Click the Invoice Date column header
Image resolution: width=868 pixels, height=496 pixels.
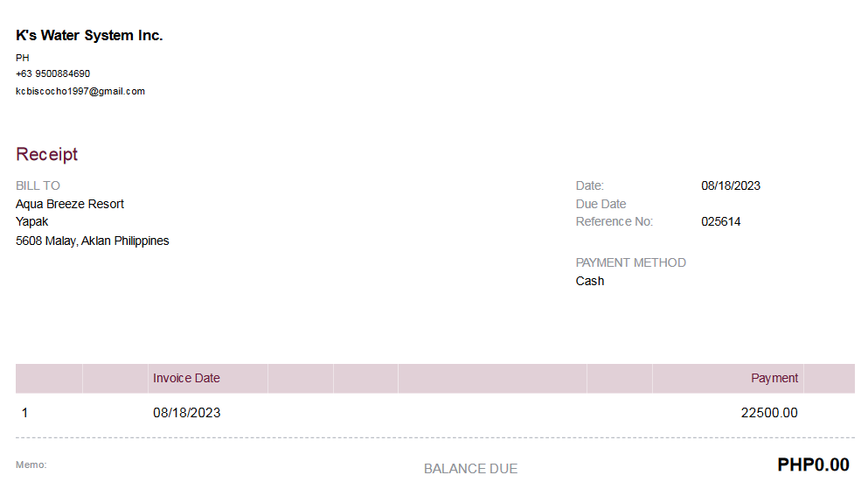pyautogui.click(x=186, y=378)
